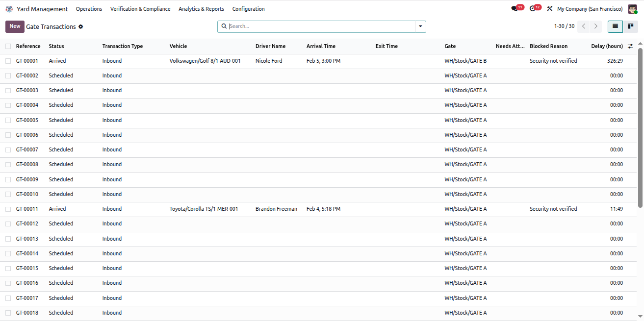Open the chat messages icon
Screen dimensions: 644x321
point(515,9)
